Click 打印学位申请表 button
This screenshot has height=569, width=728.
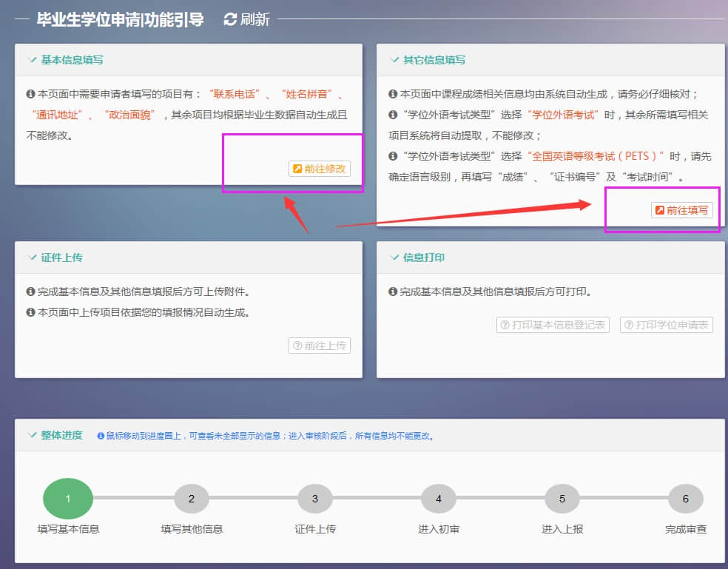click(x=666, y=325)
